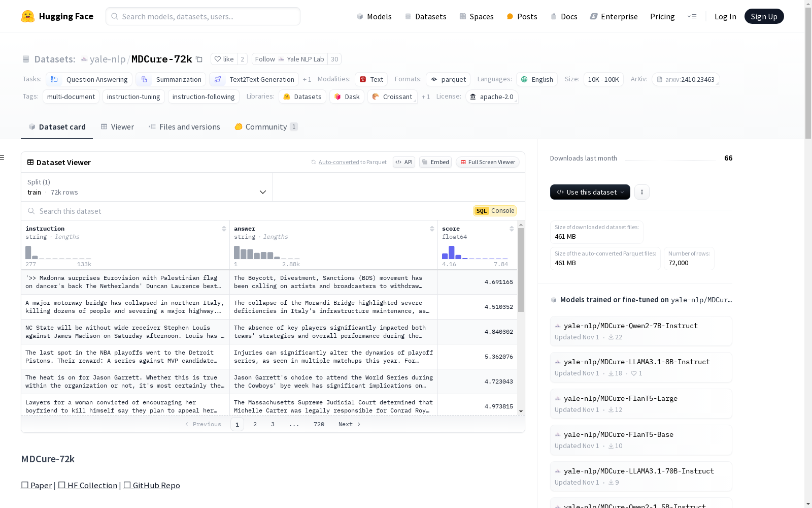Expand the +1 more tasks indicator

pyautogui.click(x=307, y=80)
